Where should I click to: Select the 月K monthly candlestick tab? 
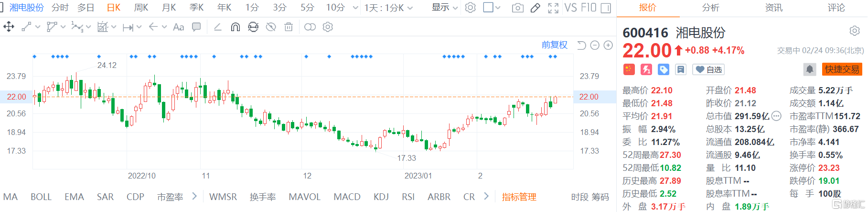coord(169,8)
